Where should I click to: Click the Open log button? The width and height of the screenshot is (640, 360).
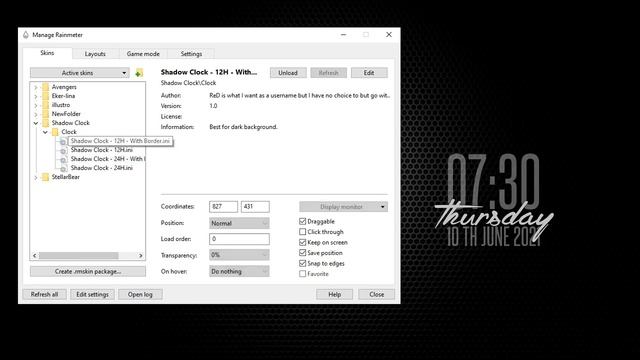(140, 294)
